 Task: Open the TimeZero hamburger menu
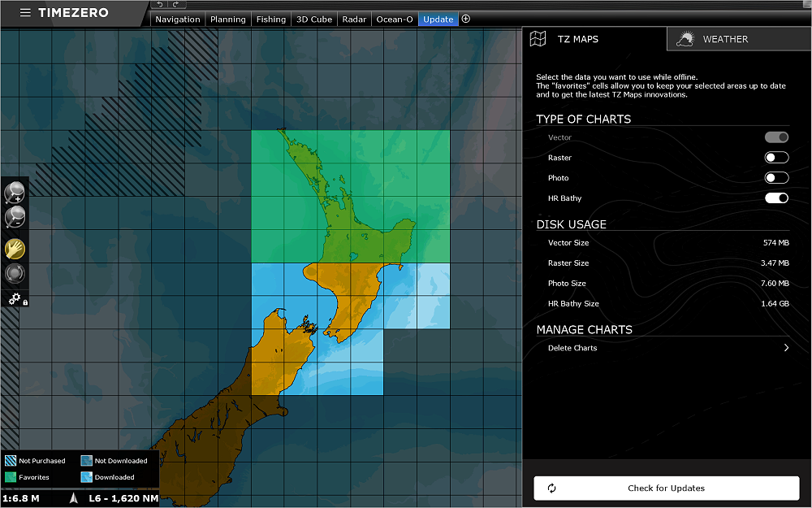[x=26, y=13]
